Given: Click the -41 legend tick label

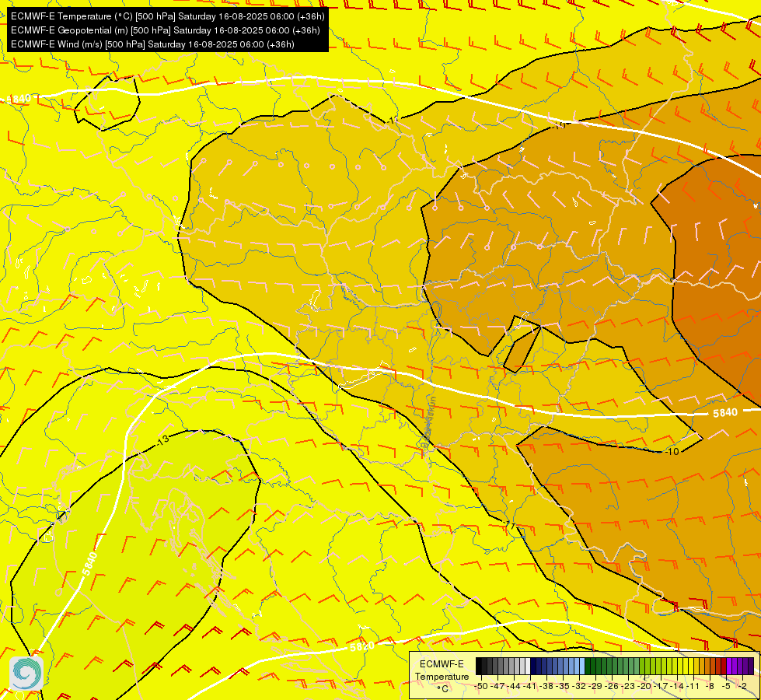Looking at the screenshot, I should click(x=529, y=686).
